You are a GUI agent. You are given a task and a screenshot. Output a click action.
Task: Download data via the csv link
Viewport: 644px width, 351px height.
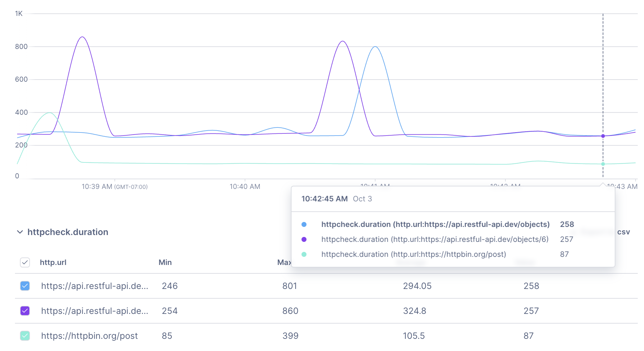[x=623, y=232]
